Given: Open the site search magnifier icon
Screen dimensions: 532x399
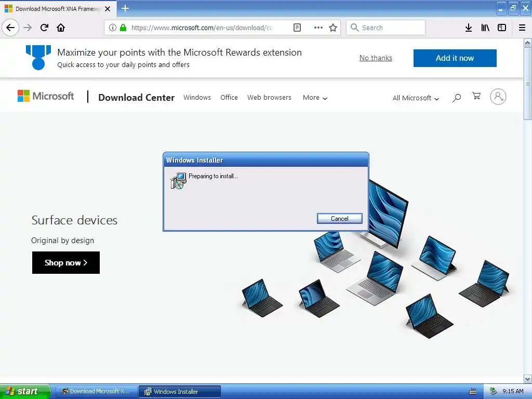Looking at the screenshot, I should pos(456,98).
